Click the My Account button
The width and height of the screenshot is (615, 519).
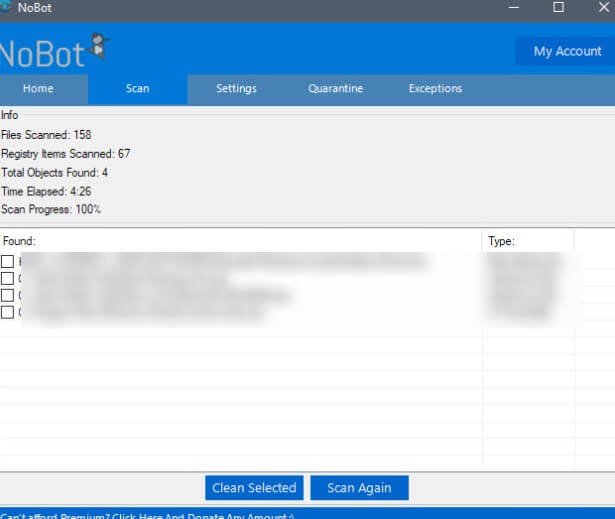(x=567, y=51)
